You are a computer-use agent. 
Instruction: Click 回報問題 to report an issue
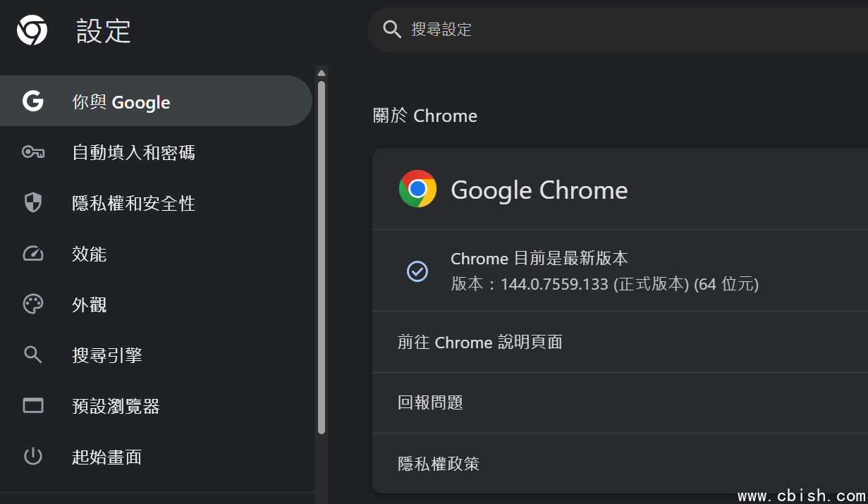click(430, 402)
